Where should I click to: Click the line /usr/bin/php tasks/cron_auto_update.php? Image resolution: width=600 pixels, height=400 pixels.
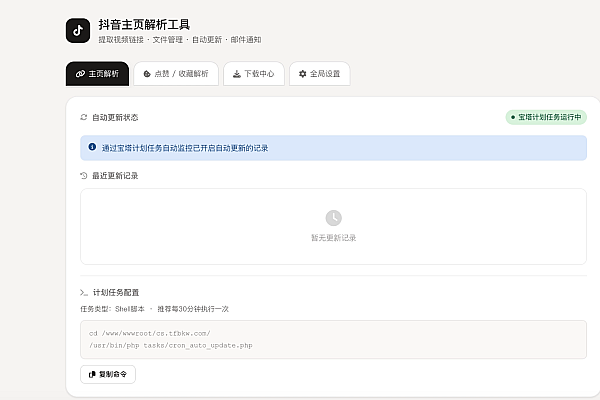tap(171, 345)
